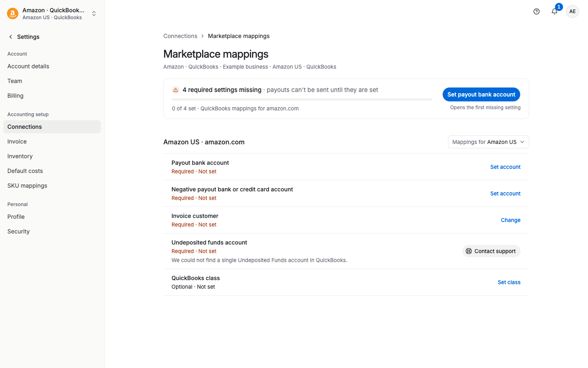The height and width of the screenshot is (368, 588).
Task: Open Inventory in Accounting setup
Action: [x=52, y=156]
